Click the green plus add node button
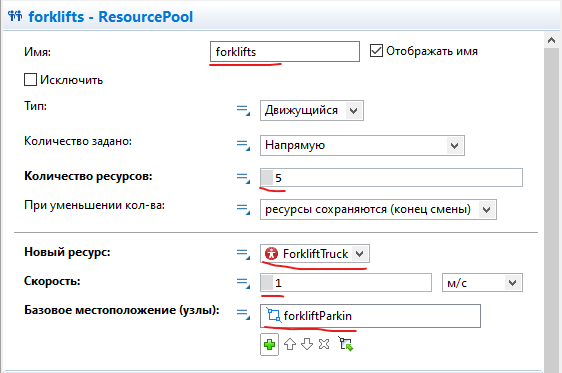The height and width of the screenshot is (373, 562). [x=269, y=344]
